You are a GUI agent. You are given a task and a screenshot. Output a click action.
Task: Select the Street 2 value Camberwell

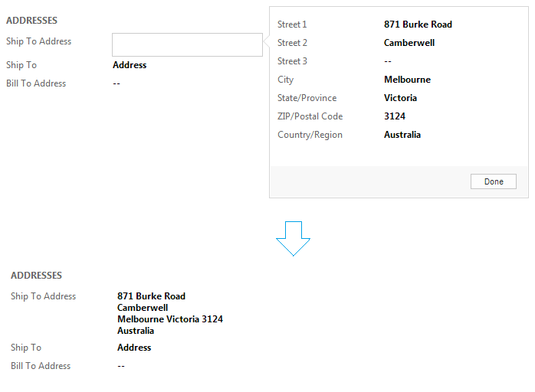(409, 43)
